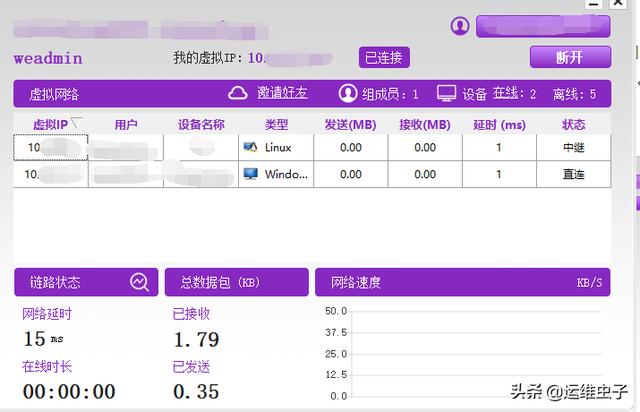Sort by 虚拟IP column header
This screenshot has width=640, height=412.
pyautogui.click(x=51, y=125)
